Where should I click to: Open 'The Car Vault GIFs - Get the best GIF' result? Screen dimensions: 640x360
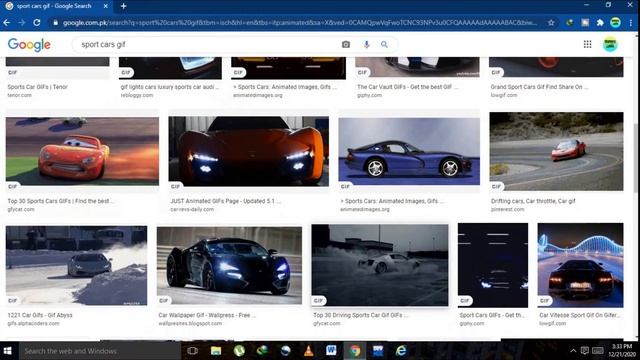point(408,87)
